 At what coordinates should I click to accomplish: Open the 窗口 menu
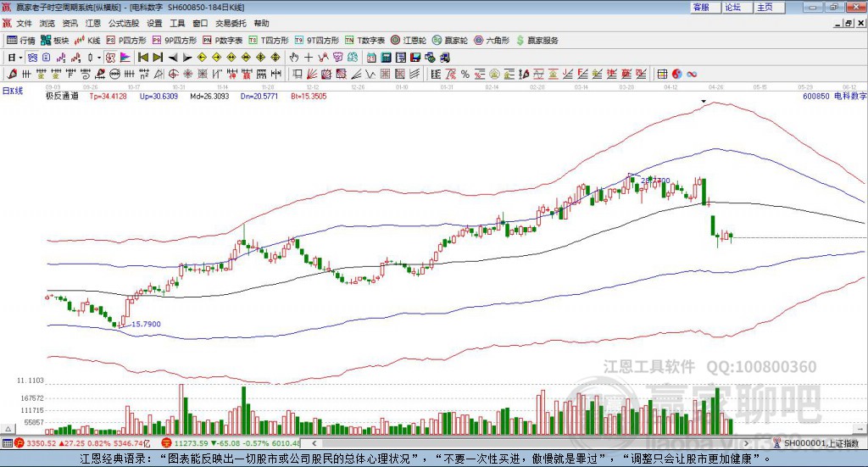200,23
